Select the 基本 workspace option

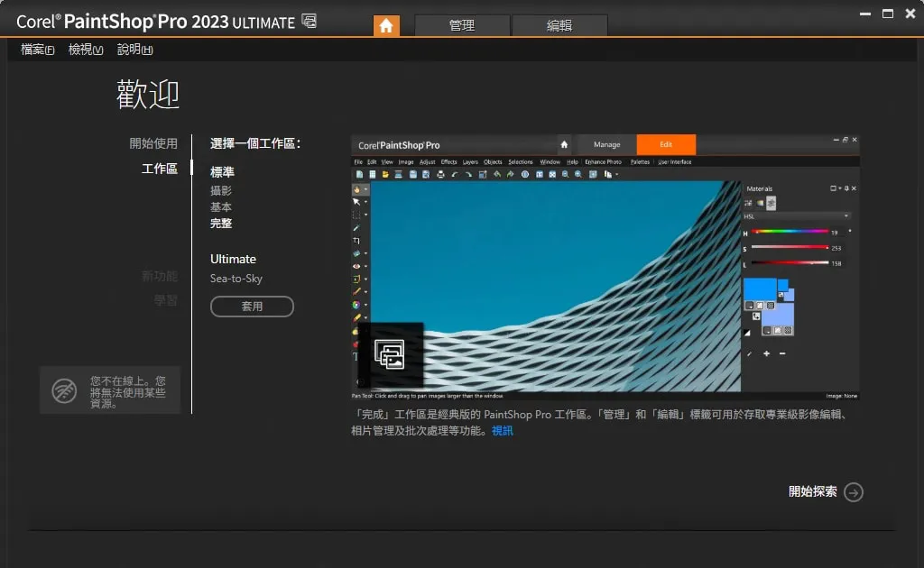coord(221,207)
